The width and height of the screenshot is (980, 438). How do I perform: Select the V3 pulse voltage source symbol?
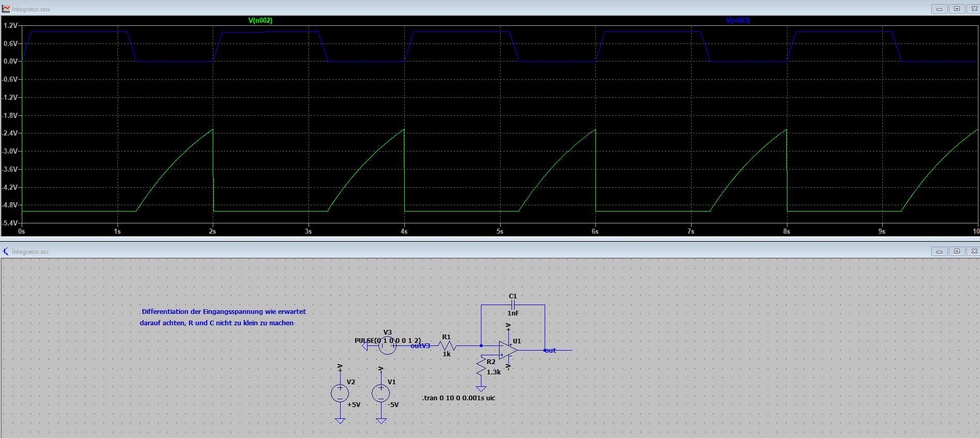[387, 345]
